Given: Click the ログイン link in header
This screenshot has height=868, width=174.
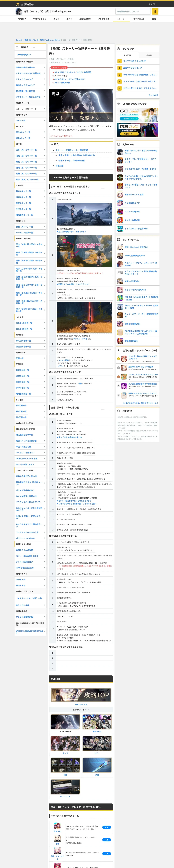Looking at the screenshot, I should pos(152,4).
